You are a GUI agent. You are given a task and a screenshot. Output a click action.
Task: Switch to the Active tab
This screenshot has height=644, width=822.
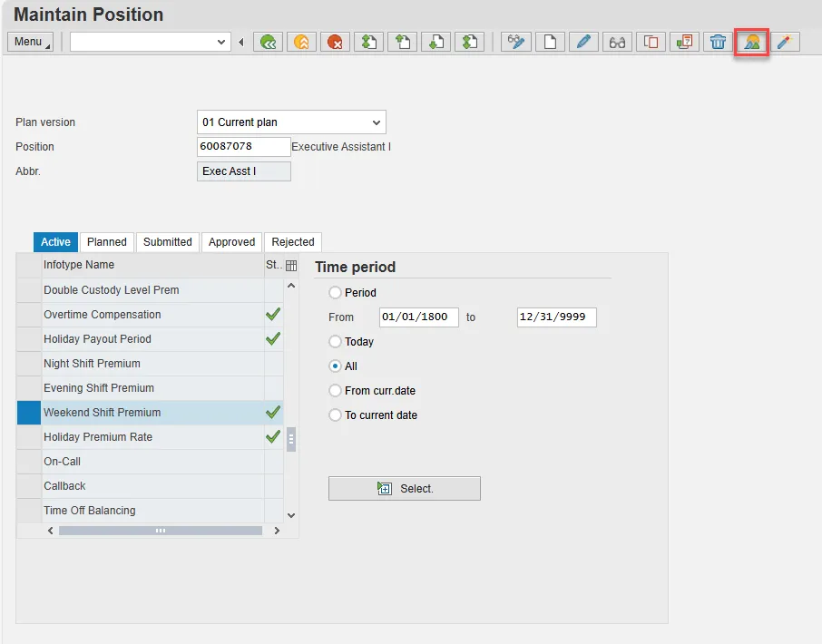point(55,242)
